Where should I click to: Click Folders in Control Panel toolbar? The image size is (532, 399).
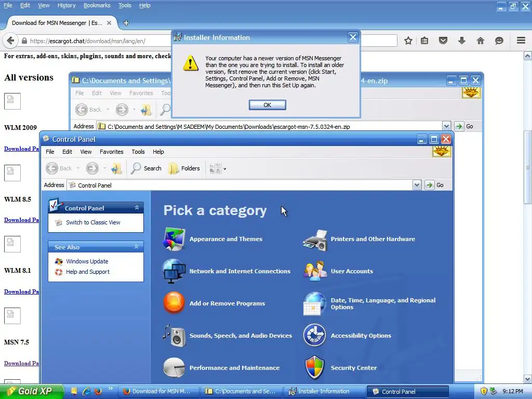click(184, 168)
